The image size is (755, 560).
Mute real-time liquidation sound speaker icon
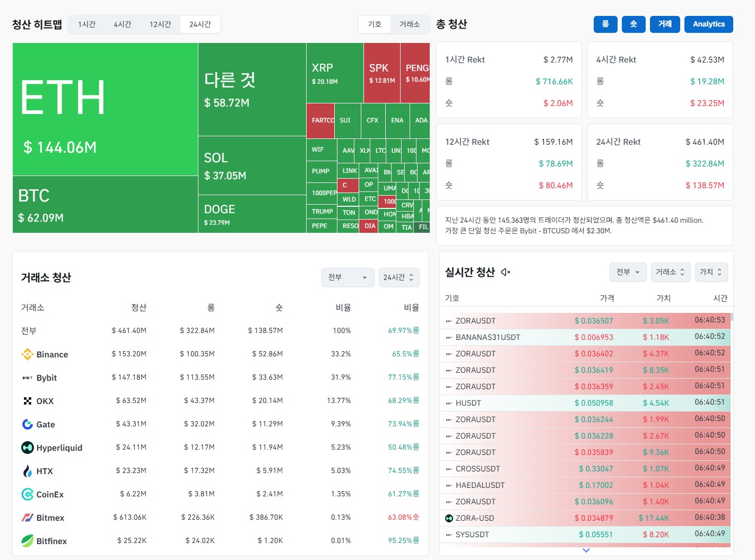point(506,272)
